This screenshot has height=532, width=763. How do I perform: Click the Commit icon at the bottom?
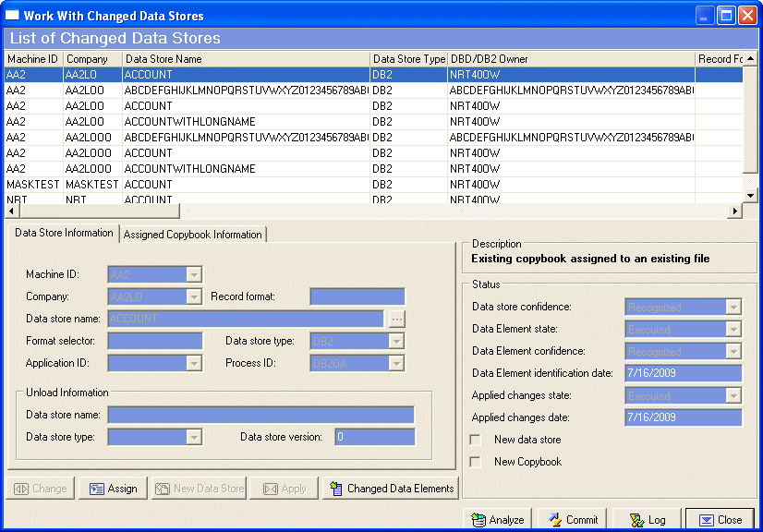[x=554, y=519]
